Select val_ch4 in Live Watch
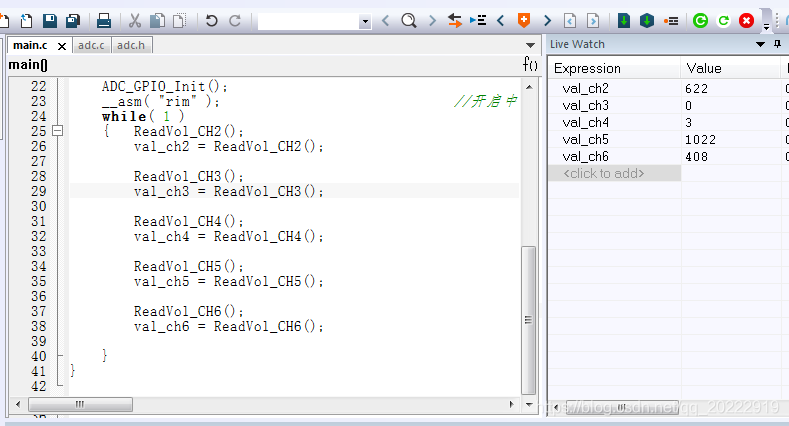The image size is (789, 426). click(586, 123)
